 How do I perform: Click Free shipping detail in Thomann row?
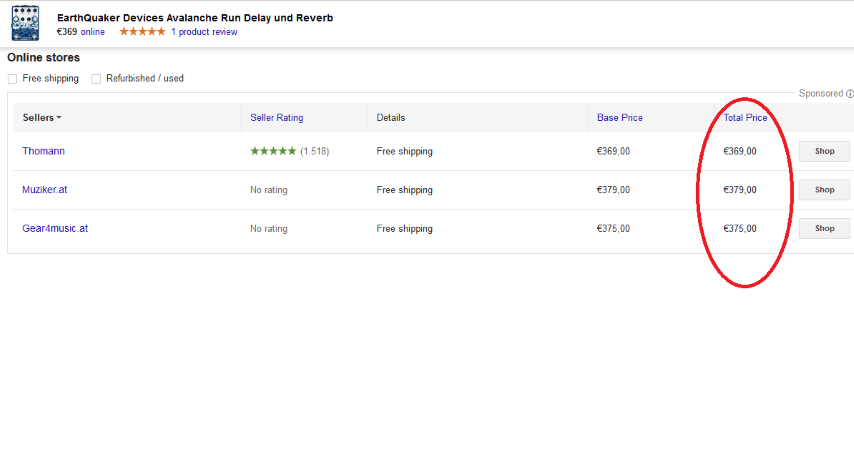click(x=405, y=151)
